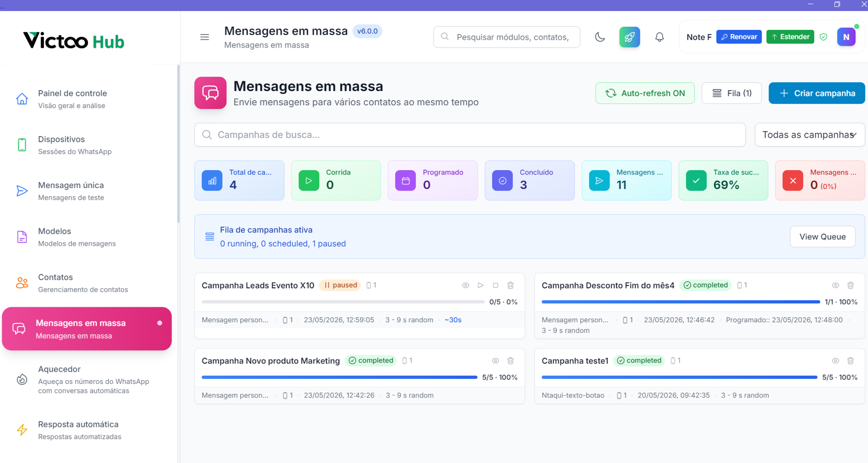Click the Concluído check stat icon

click(503, 181)
